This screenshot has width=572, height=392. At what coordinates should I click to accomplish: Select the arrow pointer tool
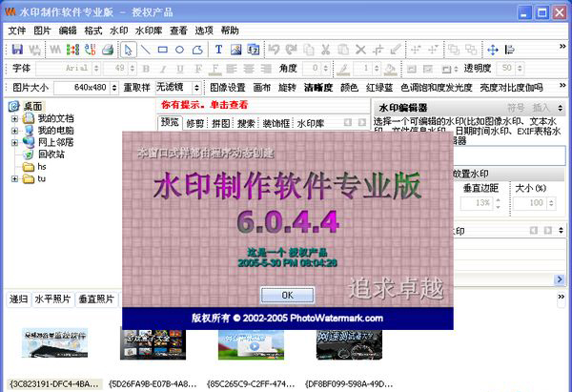128,50
